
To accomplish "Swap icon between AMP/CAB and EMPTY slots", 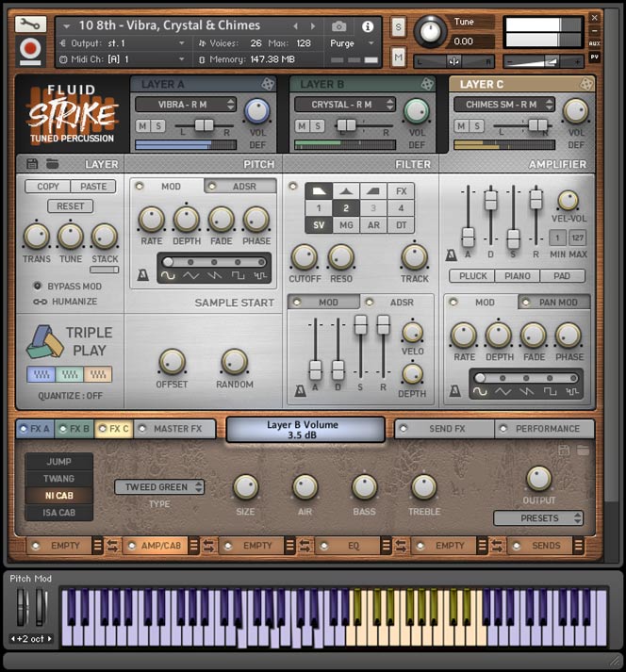I will [x=208, y=546].
